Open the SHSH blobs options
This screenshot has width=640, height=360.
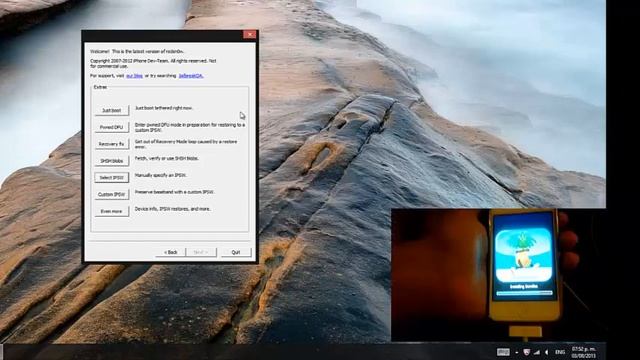[111, 161]
